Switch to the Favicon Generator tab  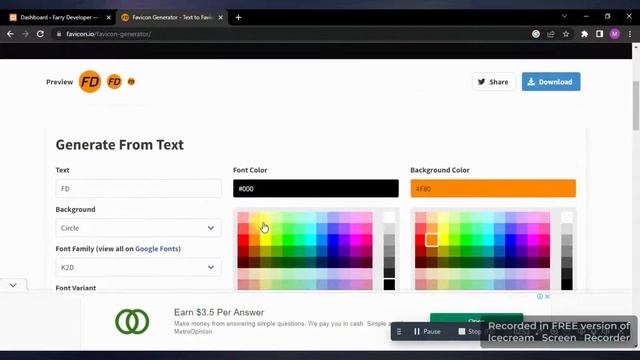coord(171,18)
